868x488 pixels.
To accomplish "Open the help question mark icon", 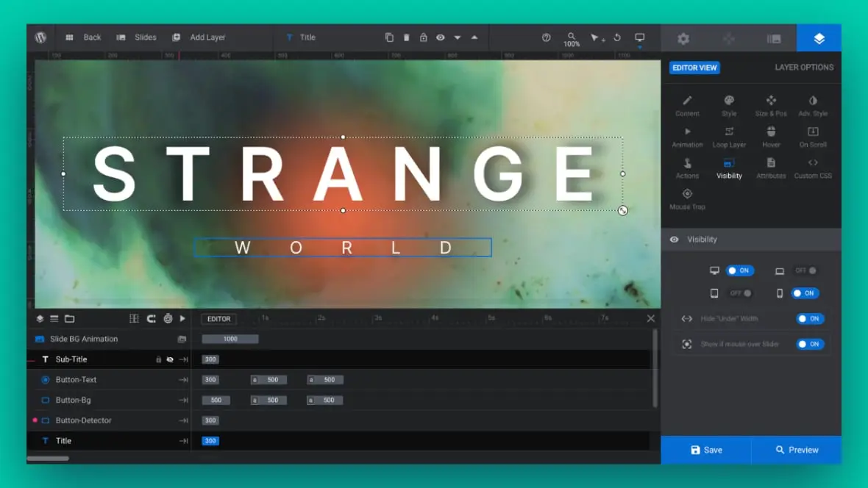I will coord(546,37).
